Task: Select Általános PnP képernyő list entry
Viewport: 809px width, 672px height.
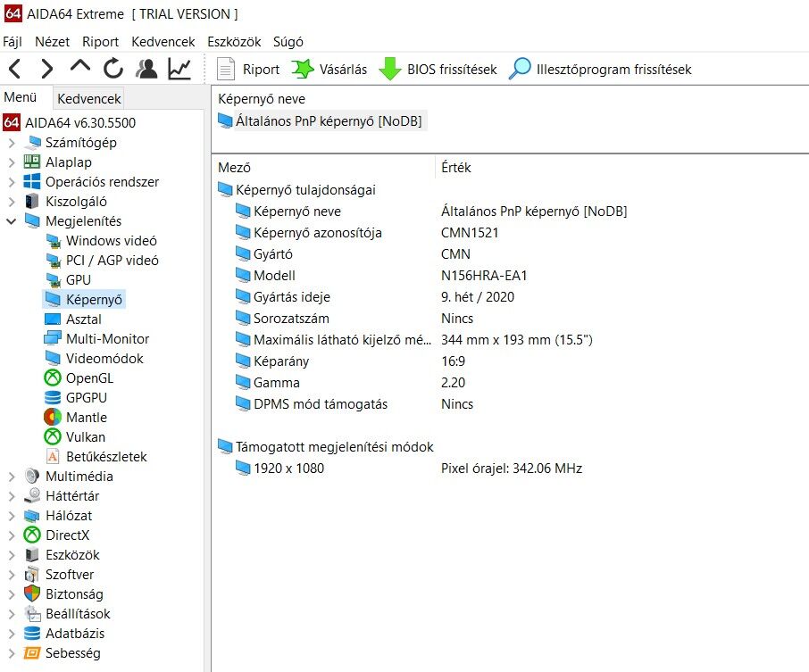Action: (321, 121)
